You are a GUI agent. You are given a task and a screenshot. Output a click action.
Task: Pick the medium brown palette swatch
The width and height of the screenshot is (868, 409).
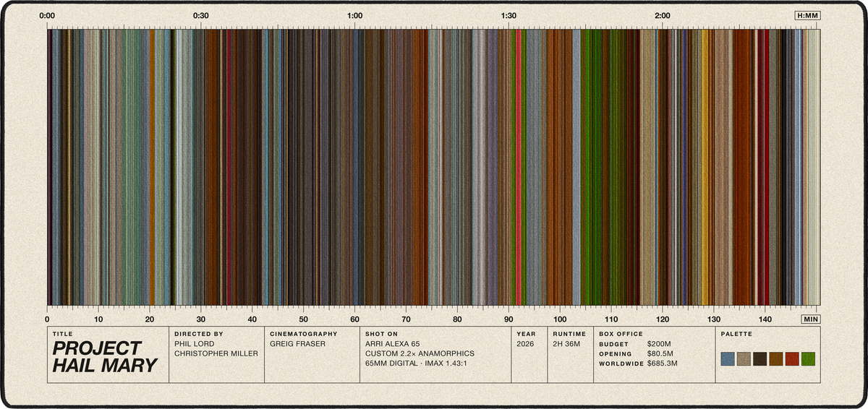coord(776,358)
